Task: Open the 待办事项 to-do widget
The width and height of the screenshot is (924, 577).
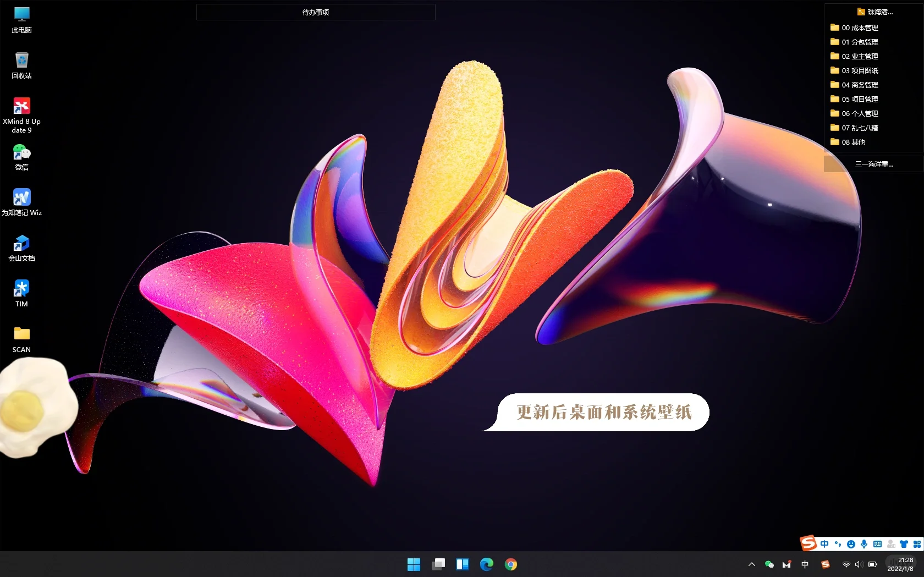Action: coord(315,12)
